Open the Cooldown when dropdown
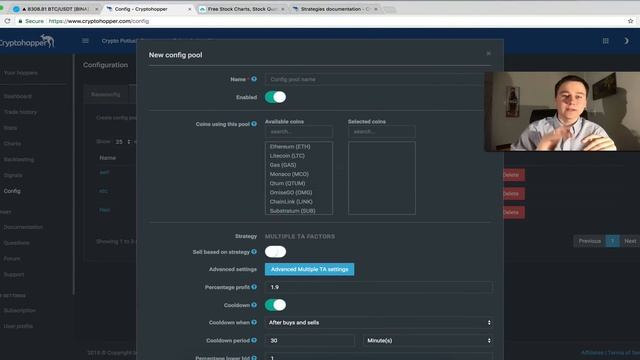 tap(379, 322)
